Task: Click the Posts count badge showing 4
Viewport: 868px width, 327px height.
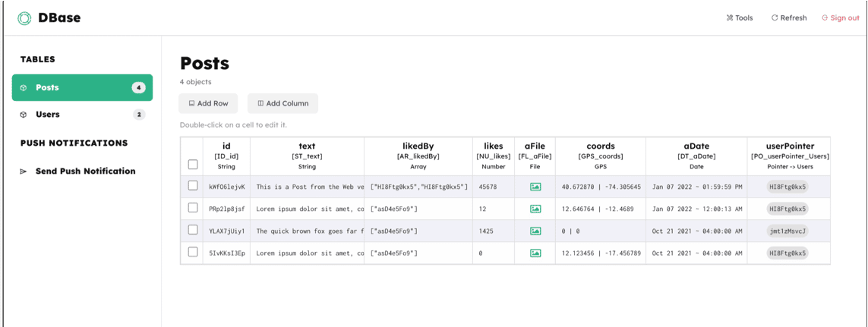Action: pyautogui.click(x=138, y=87)
